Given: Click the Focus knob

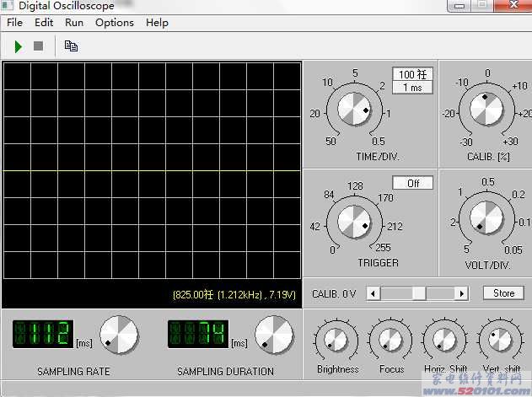Looking at the screenshot, I should coord(390,341).
